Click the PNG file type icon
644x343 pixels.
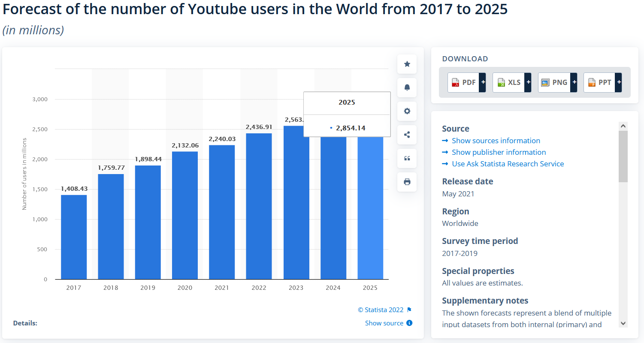(x=545, y=83)
